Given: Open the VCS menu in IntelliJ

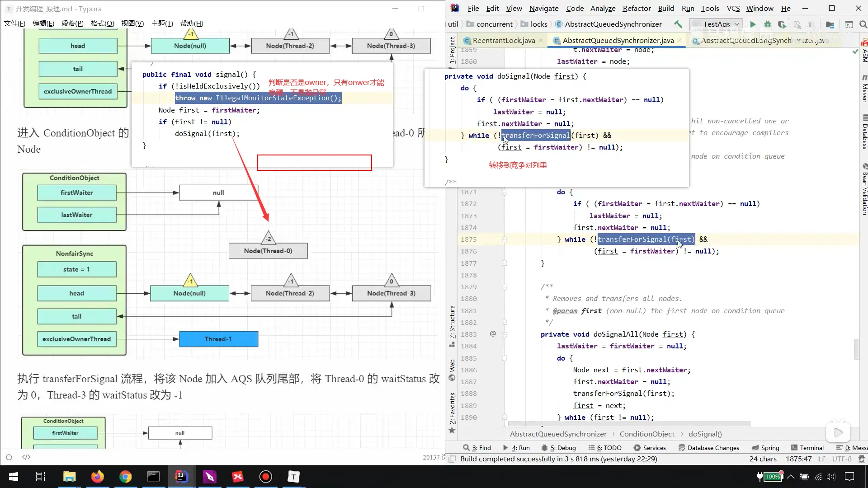Looking at the screenshot, I should point(733,8).
